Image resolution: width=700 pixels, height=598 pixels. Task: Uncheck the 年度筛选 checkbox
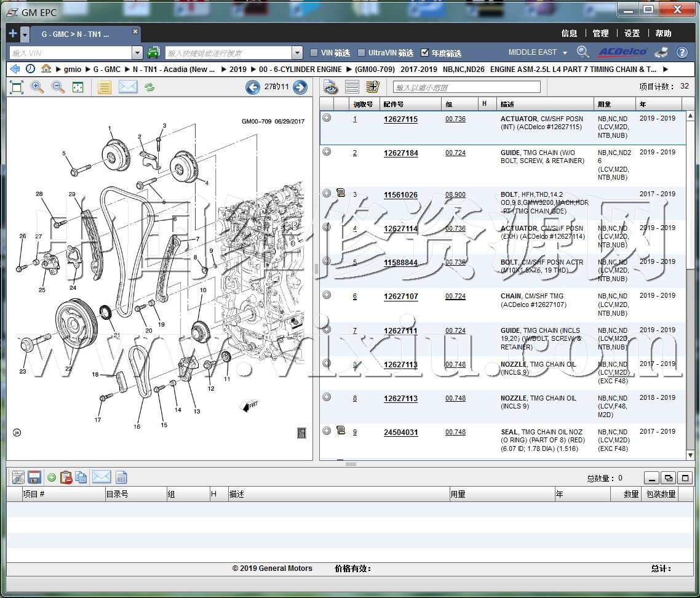pos(425,53)
